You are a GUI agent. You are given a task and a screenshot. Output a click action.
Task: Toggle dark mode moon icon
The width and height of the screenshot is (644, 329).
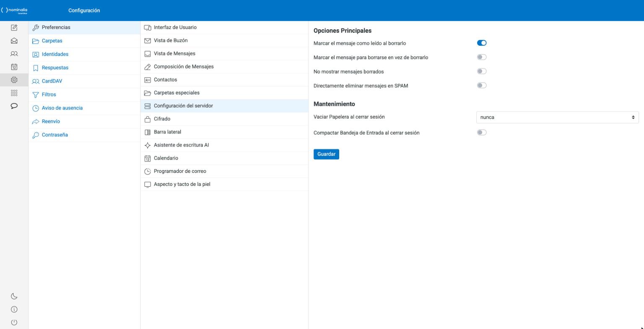coord(14,296)
